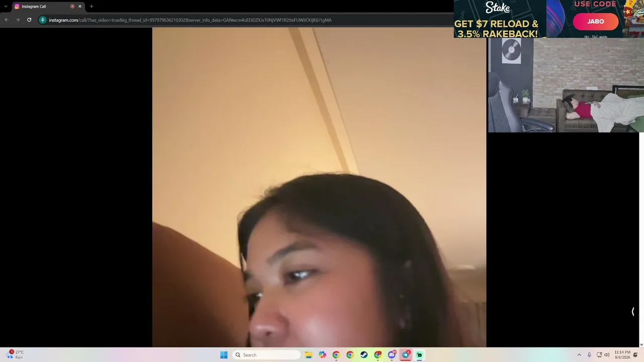
Task: Open a new browser tab
Action: [91, 7]
